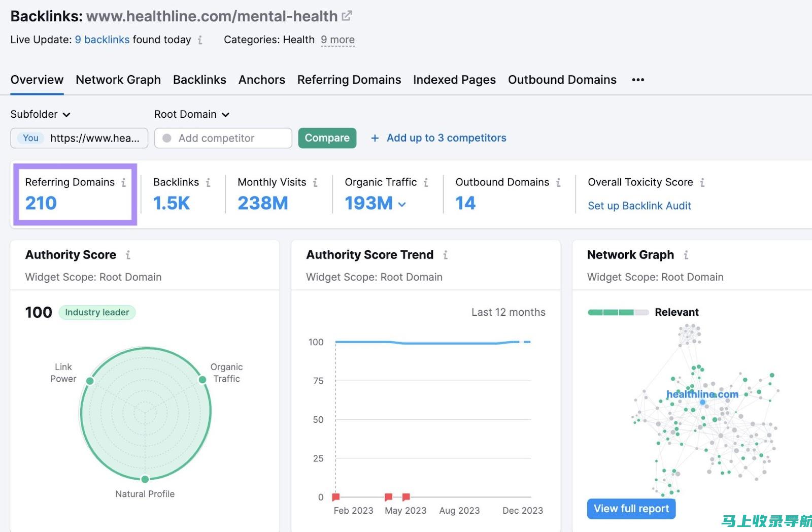Click the 9 backlinks link
This screenshot has height=532, width=812.
coord(102,40)
